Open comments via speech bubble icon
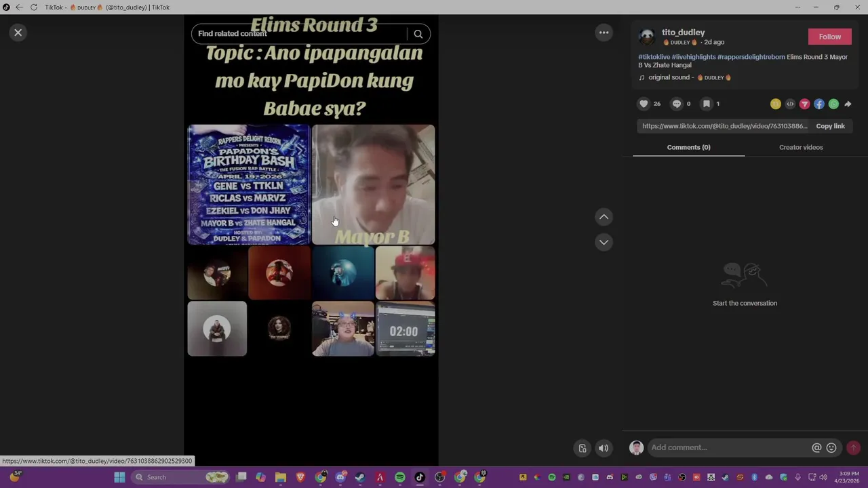This screenshot has width=868, height=488. tap(676, 104)
